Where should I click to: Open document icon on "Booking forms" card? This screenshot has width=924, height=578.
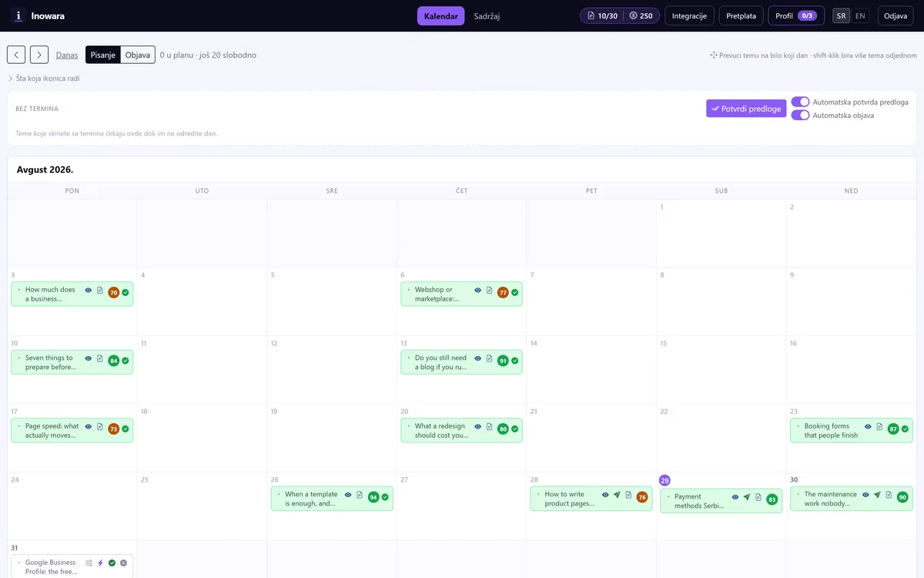point(879,426)
